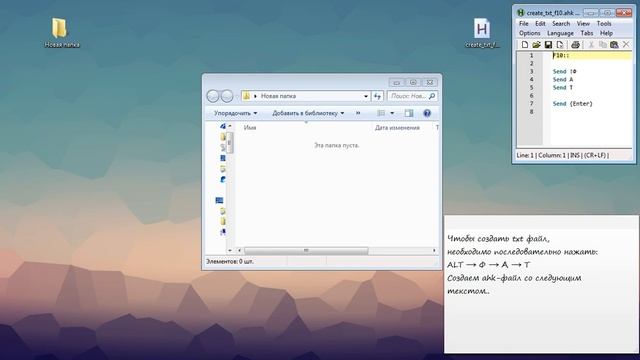Click the breadcrumb arrow before Новая папка

(x=256, y=96)
